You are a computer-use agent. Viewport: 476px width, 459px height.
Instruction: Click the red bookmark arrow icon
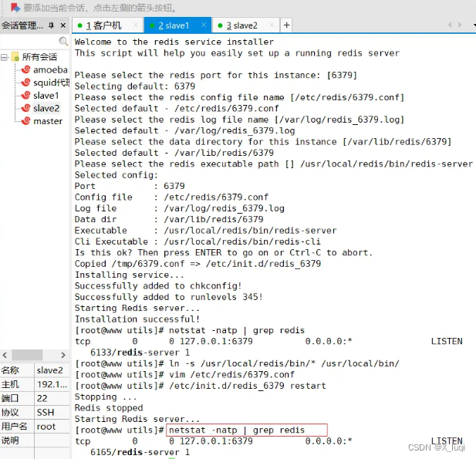pyautogui.click(x=15, y=7)
